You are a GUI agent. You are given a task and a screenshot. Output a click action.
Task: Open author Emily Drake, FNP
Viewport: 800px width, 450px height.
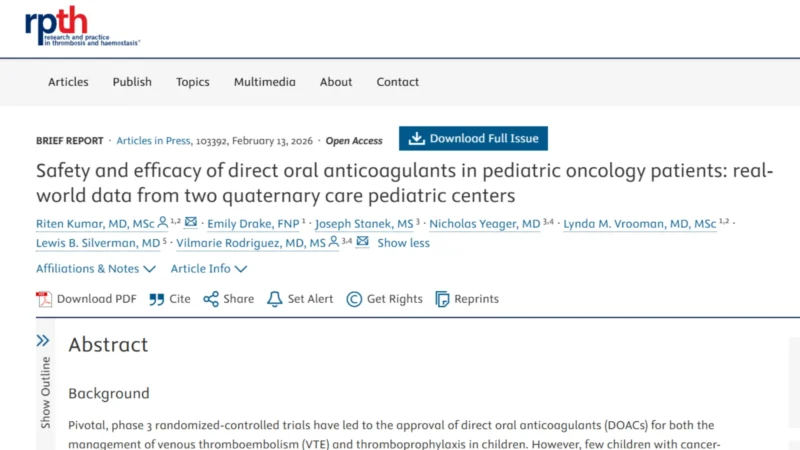[x=253, y=223]
